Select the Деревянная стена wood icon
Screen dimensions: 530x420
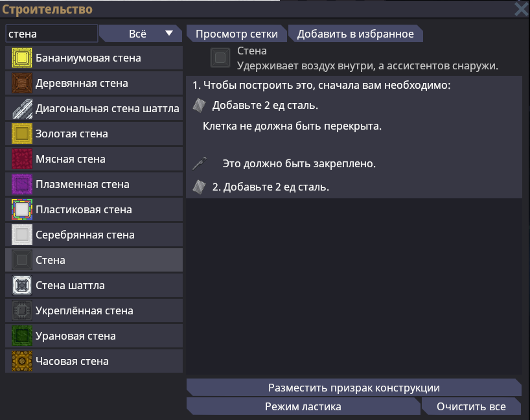pos(22,84)
